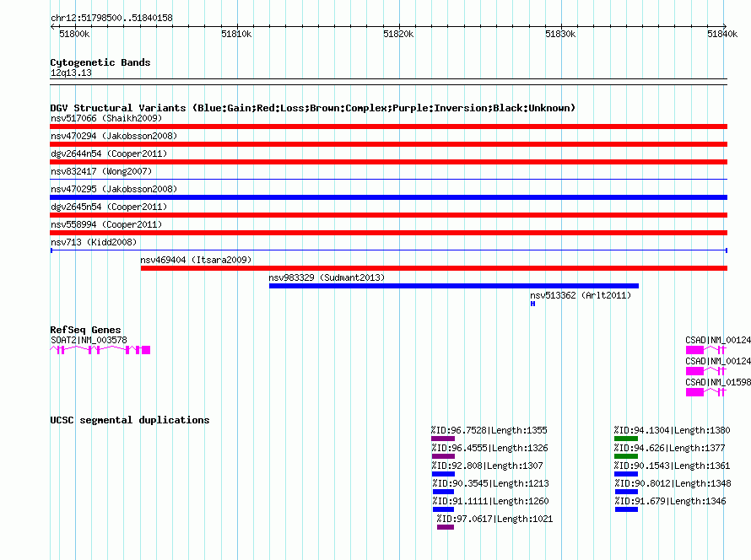Click green duplication bar %ID:94.1304 Length:1380
Image resolution: width=751 pixels, height=560 pixels.
click(x=626, y=439)
